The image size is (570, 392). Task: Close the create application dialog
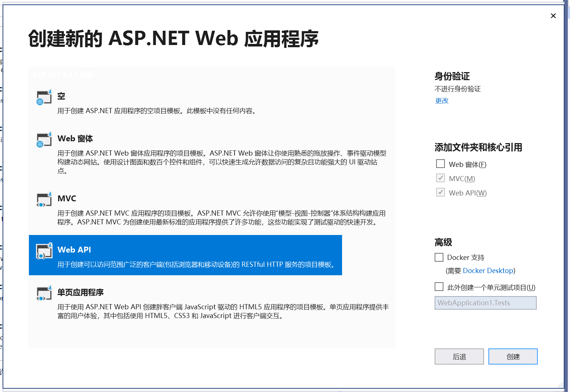tap(553, 16)
